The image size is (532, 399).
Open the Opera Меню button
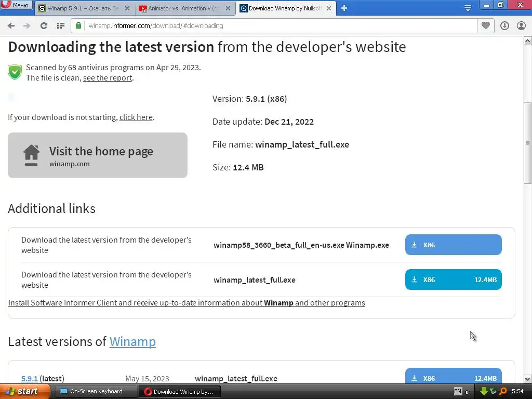(x=16, y=5)
